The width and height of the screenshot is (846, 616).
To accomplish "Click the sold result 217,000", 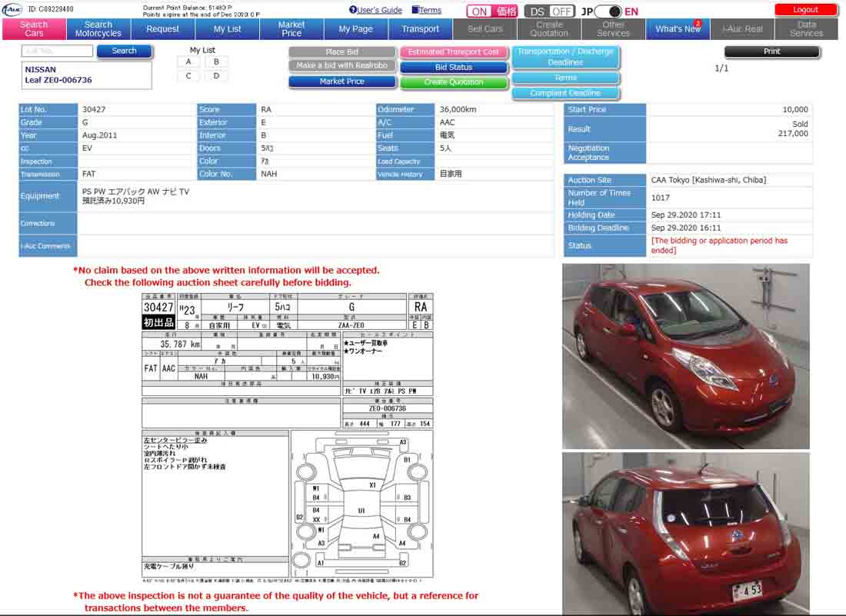I will [x=793, y=133].
